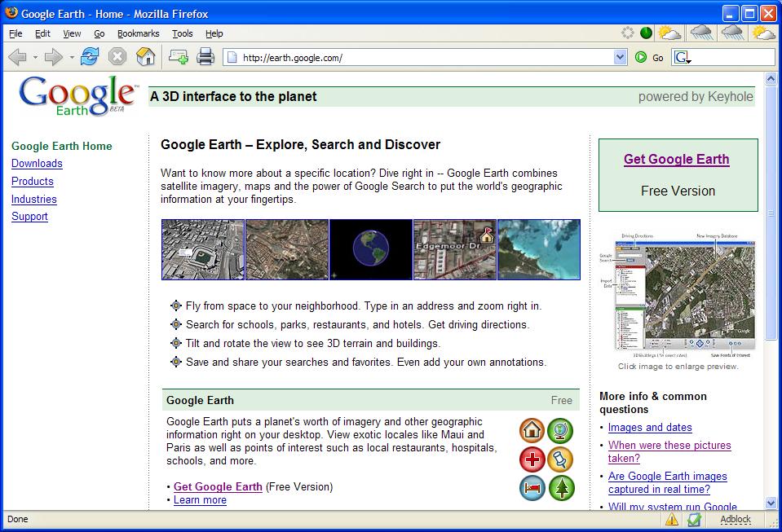Viewport: 782px width, 532px height.
Task: Follow the Products sidebar link
Action: tap(33, 182)
